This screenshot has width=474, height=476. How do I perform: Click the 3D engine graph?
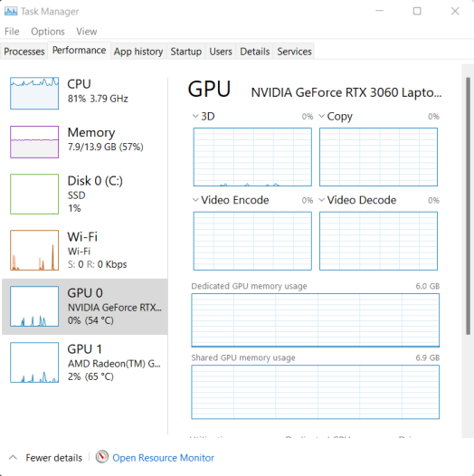(252, 157)
